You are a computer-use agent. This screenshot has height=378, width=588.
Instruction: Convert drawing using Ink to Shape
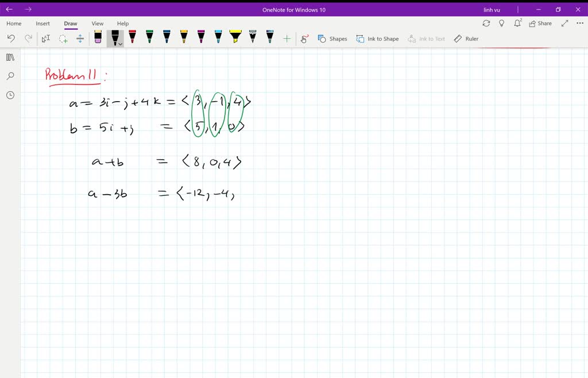tap(377, 38)
